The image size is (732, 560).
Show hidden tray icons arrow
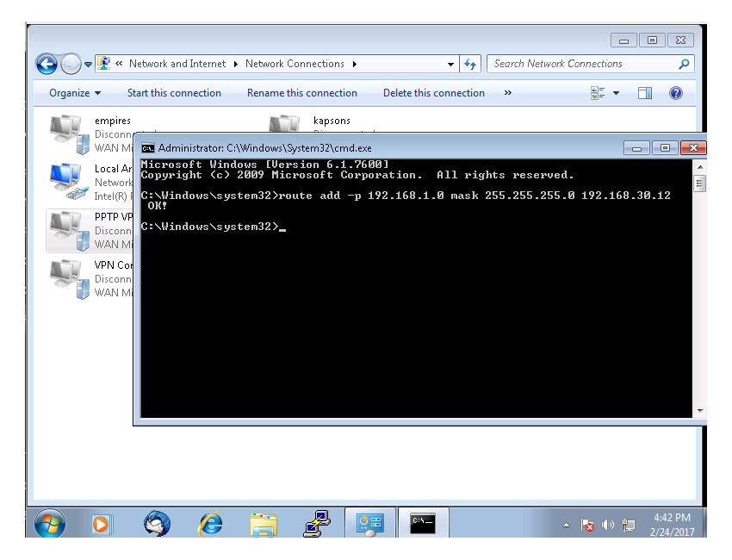[566, 525]
